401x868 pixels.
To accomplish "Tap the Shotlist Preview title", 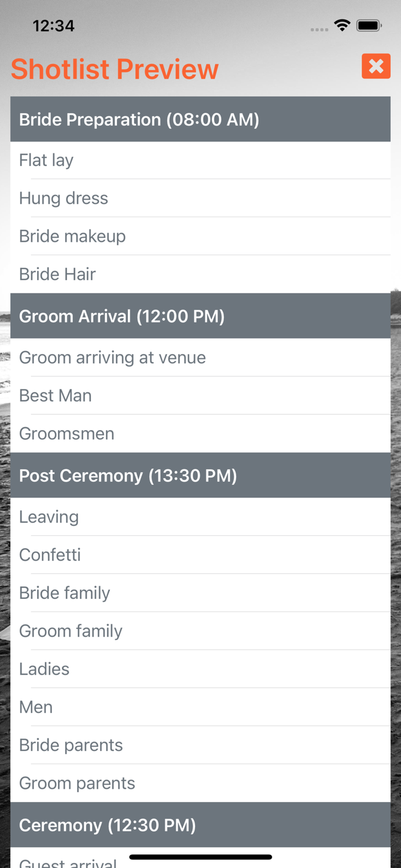I will (x=114, y=68).
